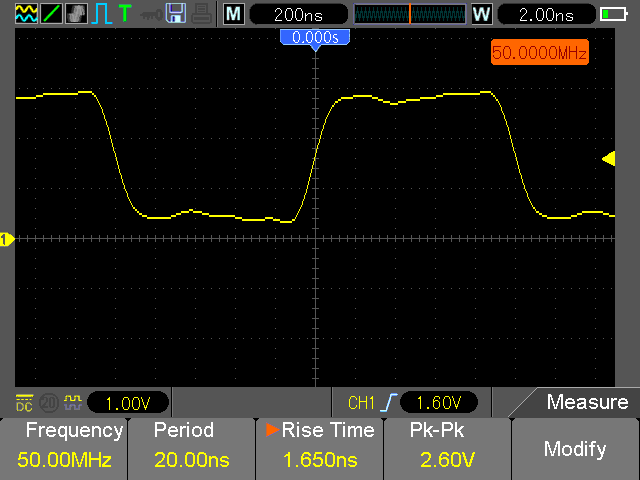Viewport: 640px width, 480px height.
Task: Click the blue pulse waveform icon
Action: point(102,13)
